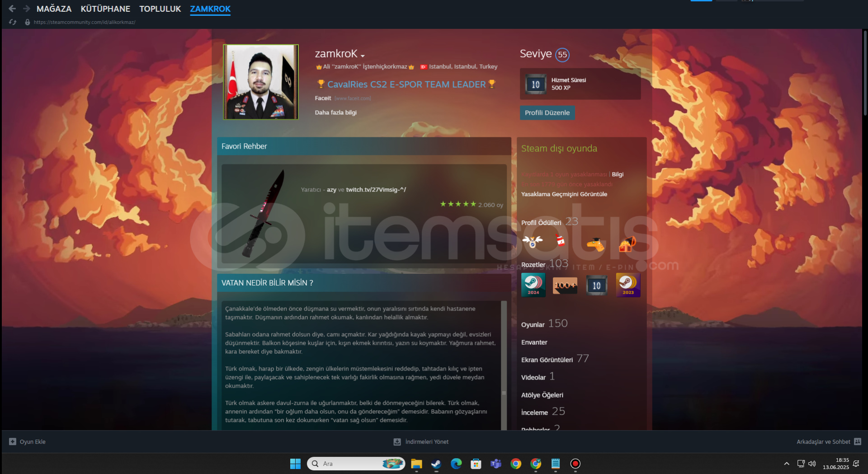868x474 pixels.
Task: Click the volume speaker tray icon
Action: (812, 464)
